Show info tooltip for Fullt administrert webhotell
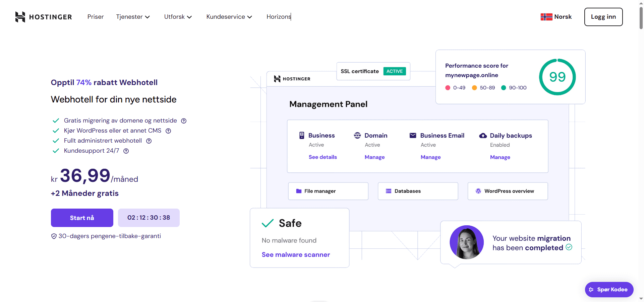 (149, 141)
